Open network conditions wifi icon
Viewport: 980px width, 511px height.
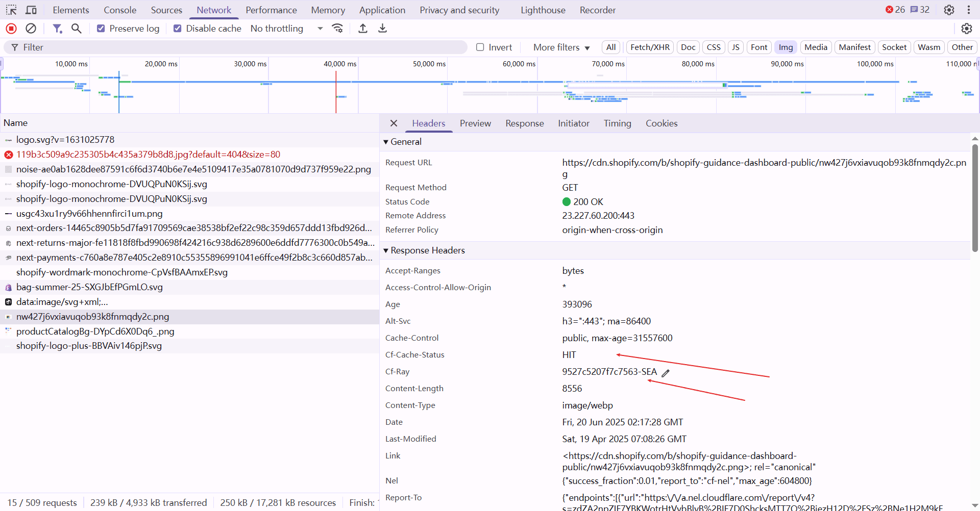pyautogui.click(x=337, y=29)
